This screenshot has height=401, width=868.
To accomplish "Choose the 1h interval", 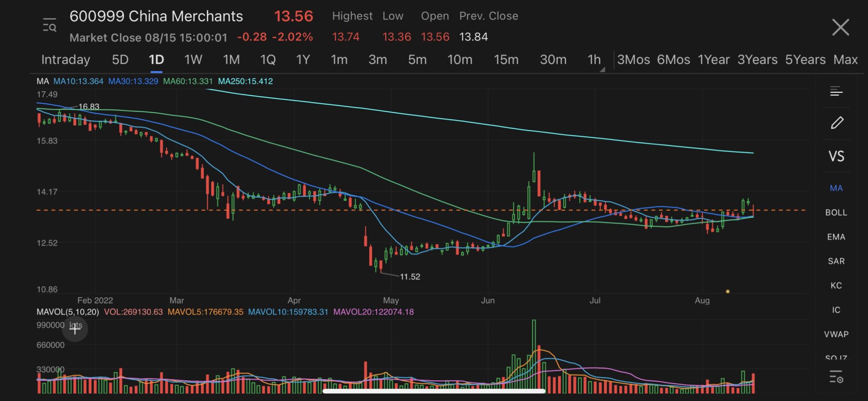I will pyautogui.click(x=594, y=60).
